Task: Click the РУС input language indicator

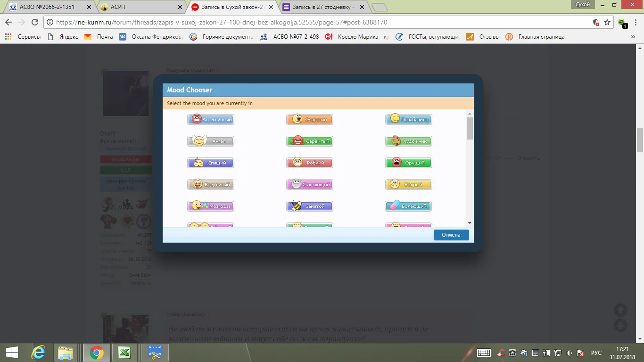Action: [596, 353]
